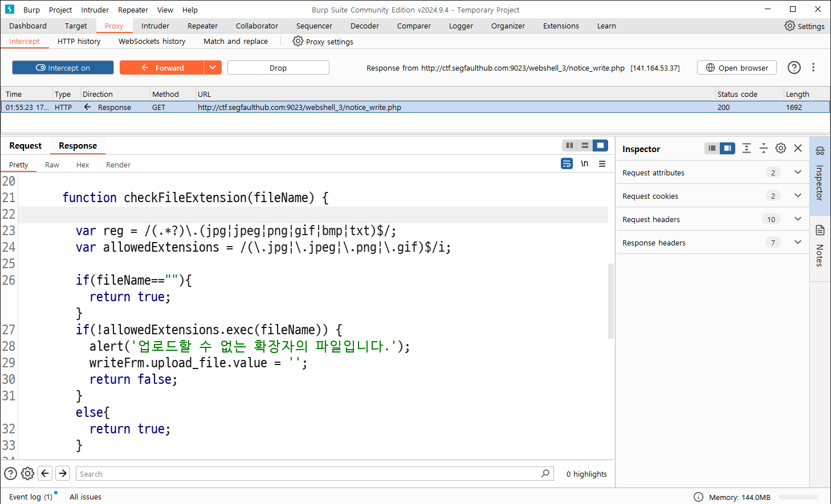
Task: Drop the intercepted message
Action: tap(278, 67)
